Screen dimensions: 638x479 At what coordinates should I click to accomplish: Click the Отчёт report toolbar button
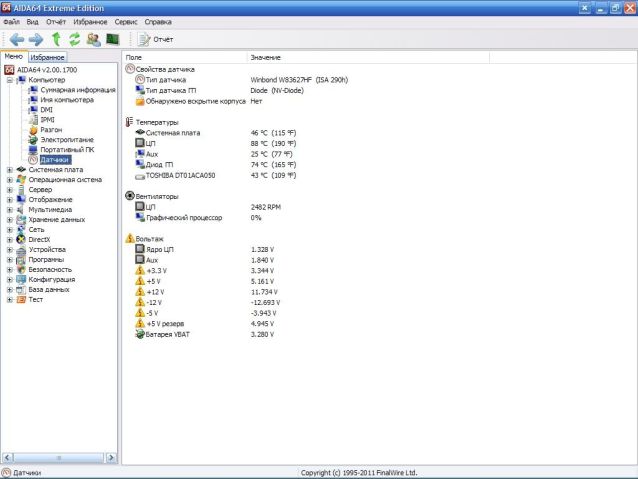pos(155,39)
